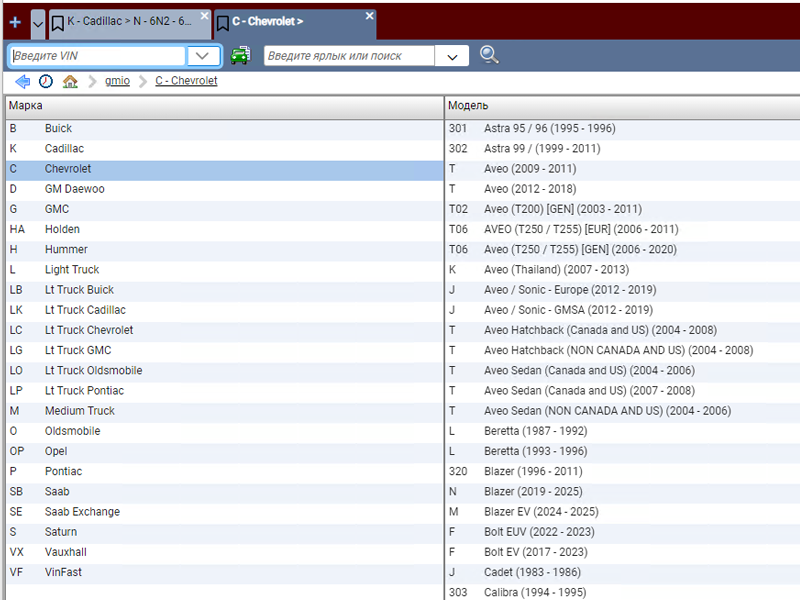The width and height of the screenshot is (800, 600).
Task: Select model AVEO (T250 / T255) [EUR]
Action: 622,229
